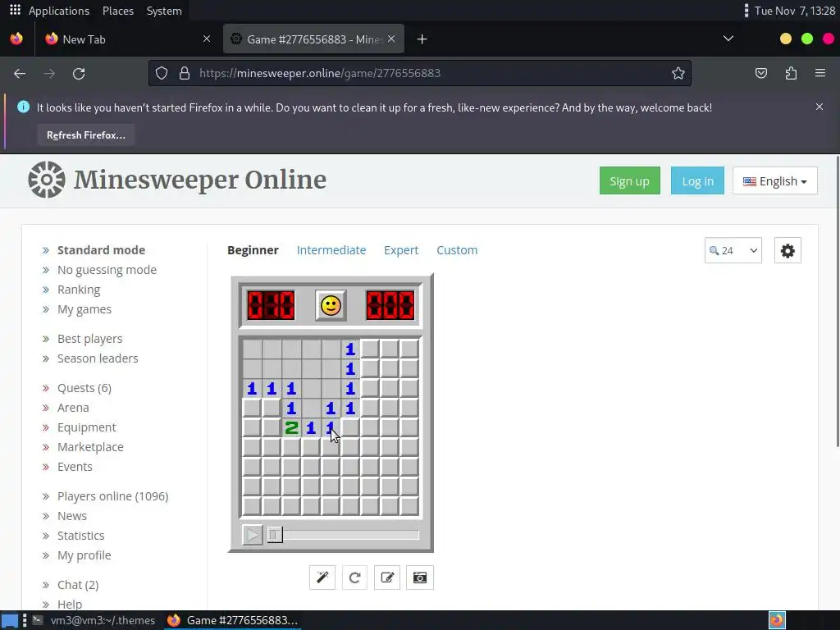
Task: Switch to Expert difficulty
Action: 400,250
